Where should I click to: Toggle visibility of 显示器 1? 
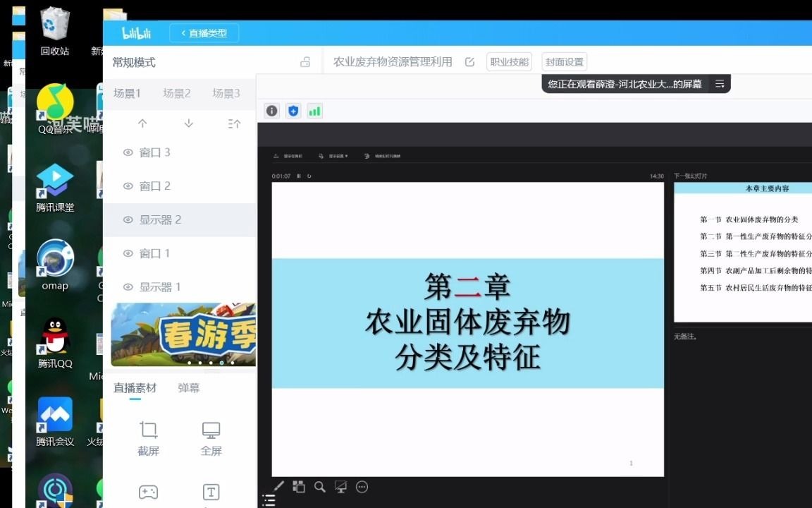pyautogui.click(x=128, y=287)
